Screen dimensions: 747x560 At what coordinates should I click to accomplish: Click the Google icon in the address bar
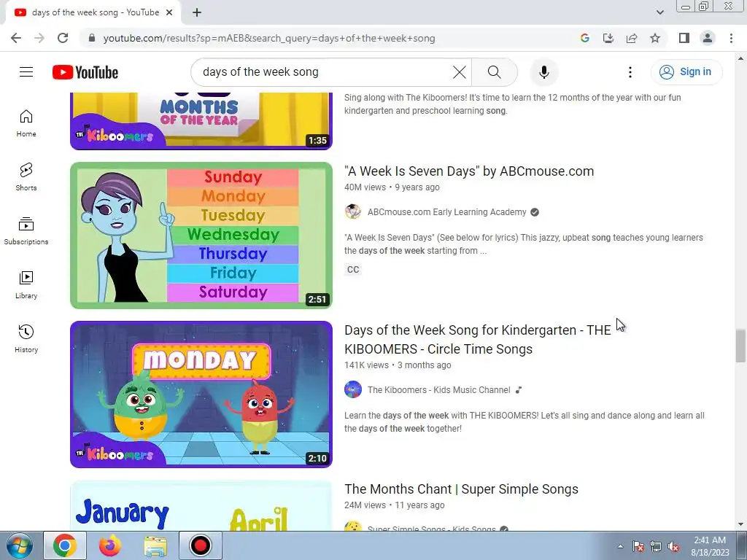point(584,38)
